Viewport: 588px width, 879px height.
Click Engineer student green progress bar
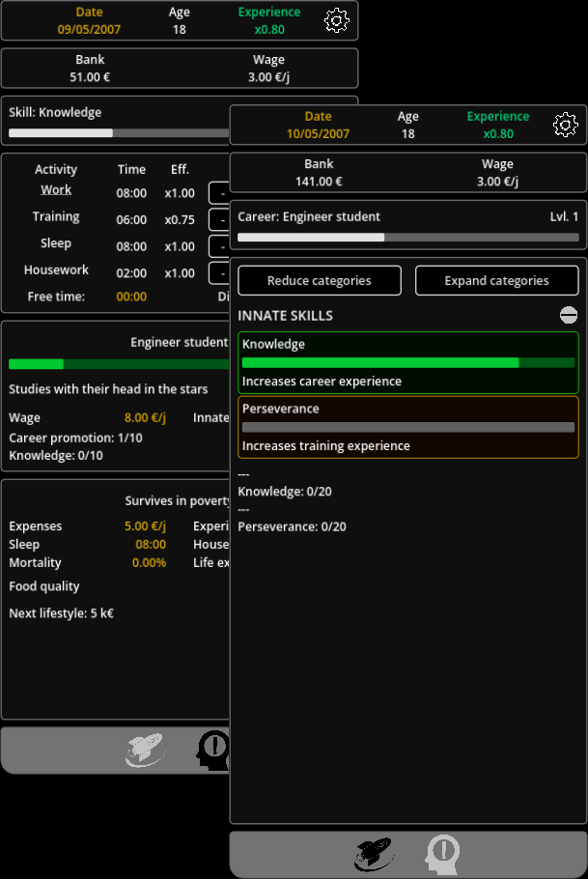[x=119, y=364]
